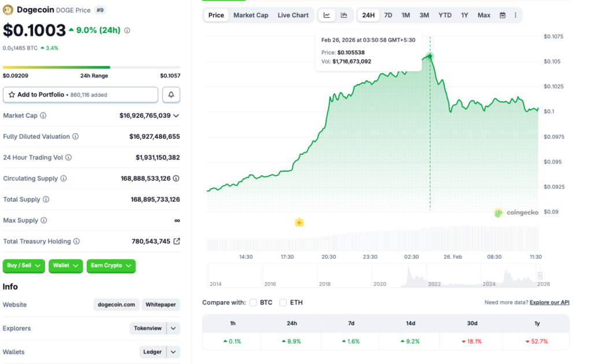The width and height of the screenshot is (592, 364).
Task: Click the Explore our API link
Action: pyautogui.click(x=549, y=302)
